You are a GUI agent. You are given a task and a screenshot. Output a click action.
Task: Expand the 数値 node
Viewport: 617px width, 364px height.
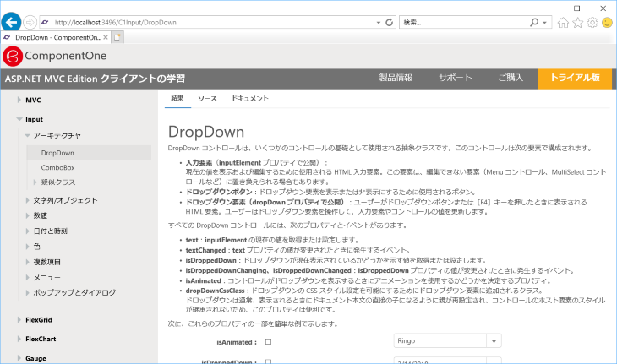[27, 215]
